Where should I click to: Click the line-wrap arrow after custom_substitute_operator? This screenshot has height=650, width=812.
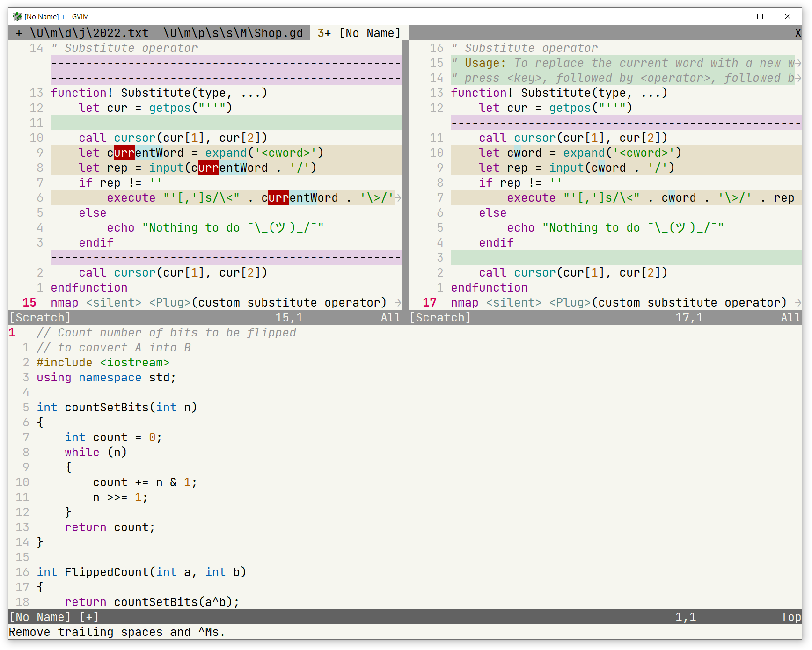pyautogui.click(x=398, y=302)
